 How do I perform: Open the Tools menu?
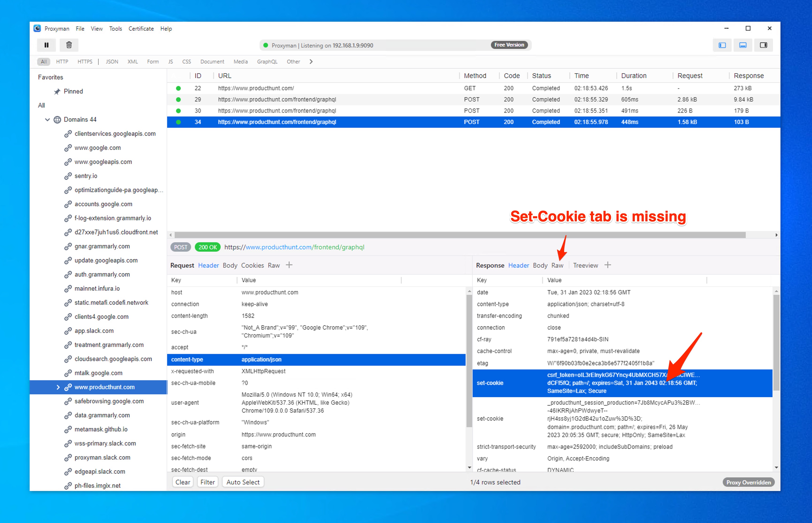click(115, 29)
